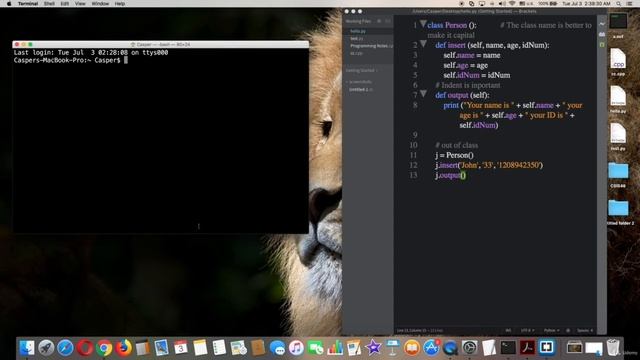Open Google Chrome in dock
Image resolution: width=640 pixels, height=360 pixels.
(x=104, y=348)
